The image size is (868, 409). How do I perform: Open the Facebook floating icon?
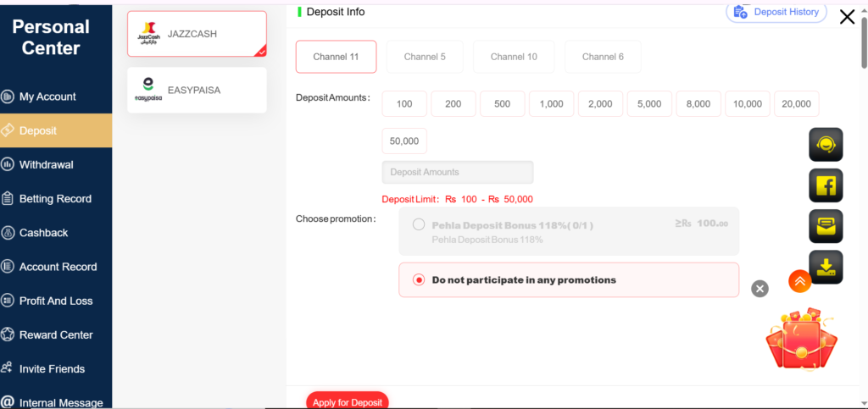[826, 185]
